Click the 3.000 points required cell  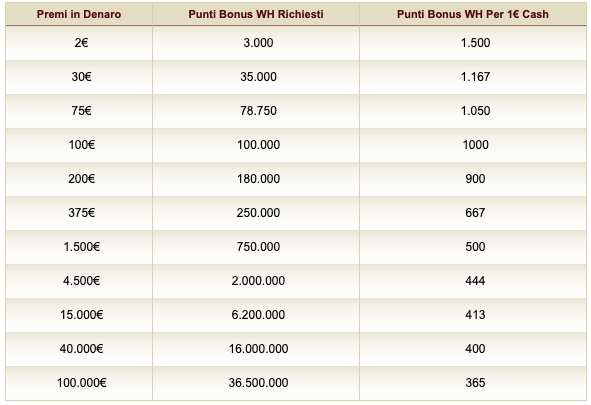(x=256, y=43)
